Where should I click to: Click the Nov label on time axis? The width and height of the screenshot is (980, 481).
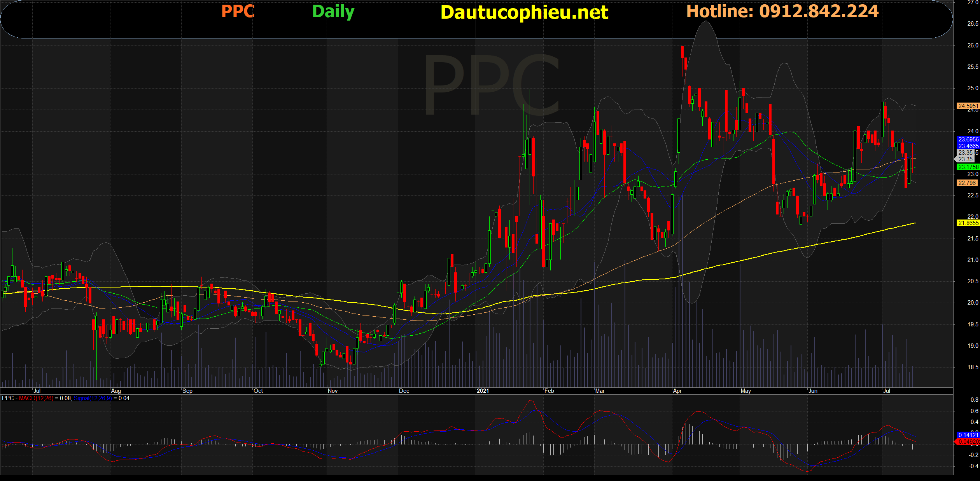click(332, 391)
